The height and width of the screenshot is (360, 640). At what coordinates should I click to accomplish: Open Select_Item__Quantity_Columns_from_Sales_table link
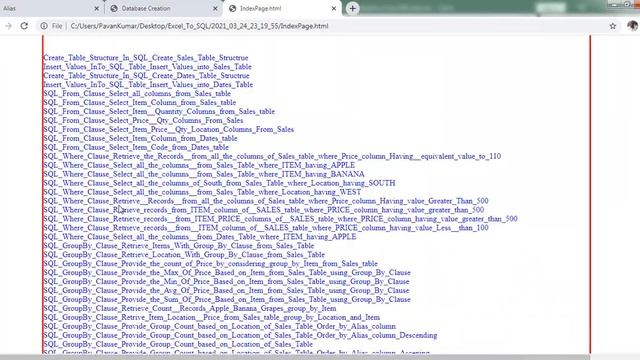(159, 111)
